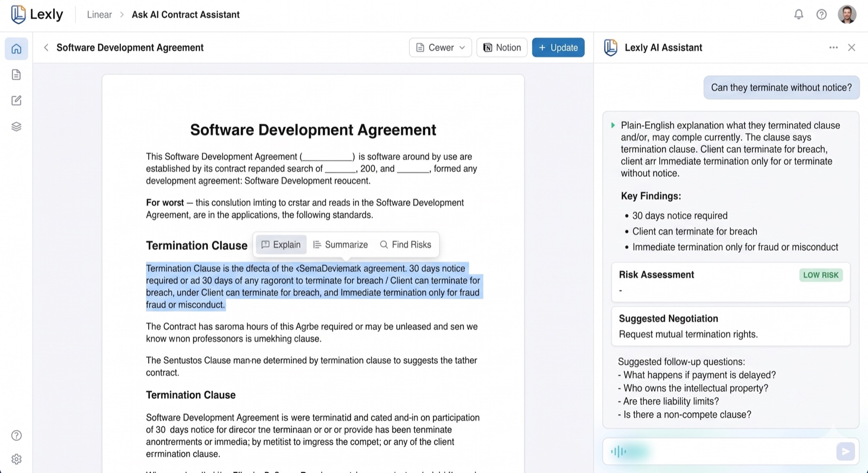Click the voice waveform icon in the chat input
Image resolution: width=868 pixels, height=473 pixels.
coord(618,451)
